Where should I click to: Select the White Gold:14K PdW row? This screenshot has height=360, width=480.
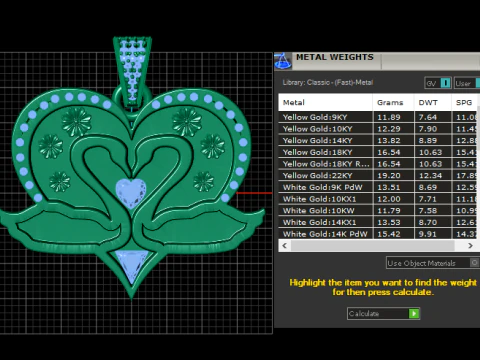(378, 234)
